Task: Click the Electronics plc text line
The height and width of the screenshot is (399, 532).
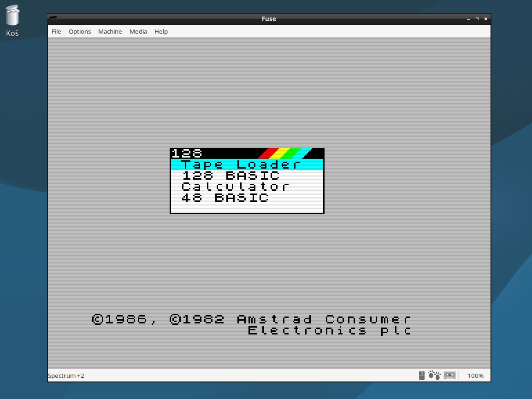Action: pos(330,330)
